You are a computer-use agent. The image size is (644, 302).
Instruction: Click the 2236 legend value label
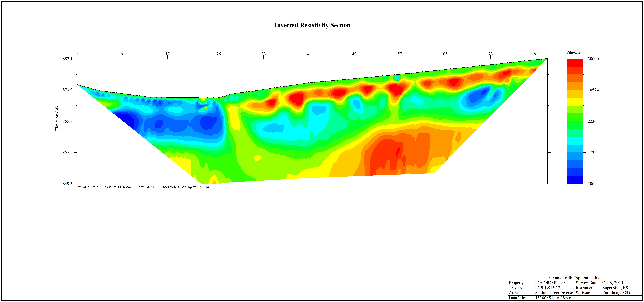tap(592, 121)
